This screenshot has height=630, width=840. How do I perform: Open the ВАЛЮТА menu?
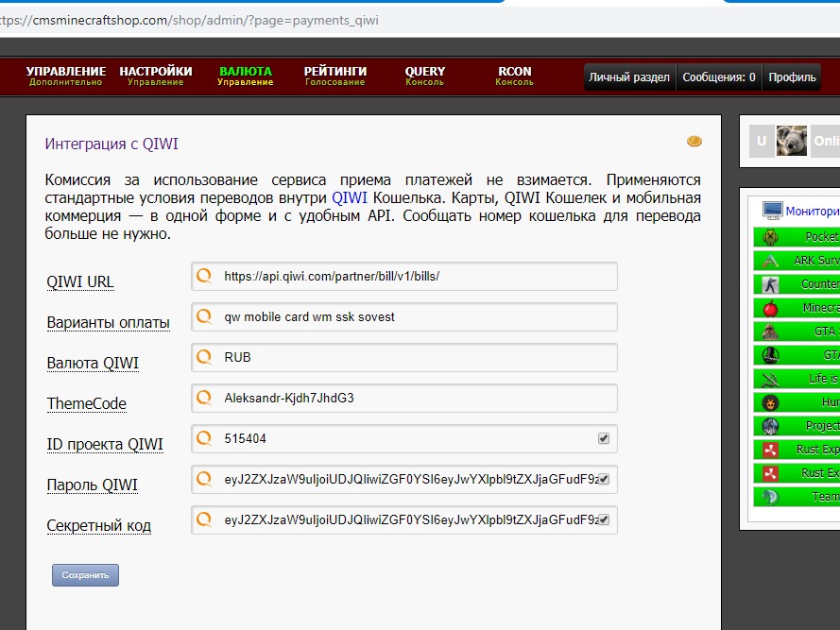(x=245, y=76)
